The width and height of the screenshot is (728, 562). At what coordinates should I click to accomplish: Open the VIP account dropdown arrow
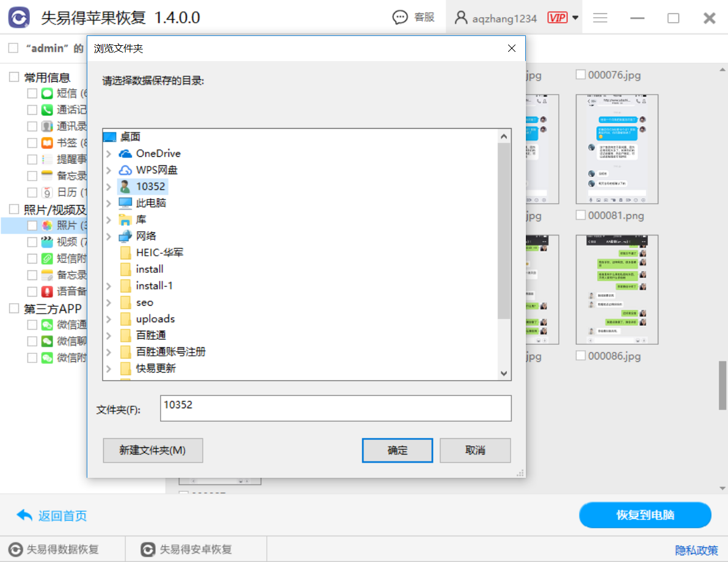point(575,17)
